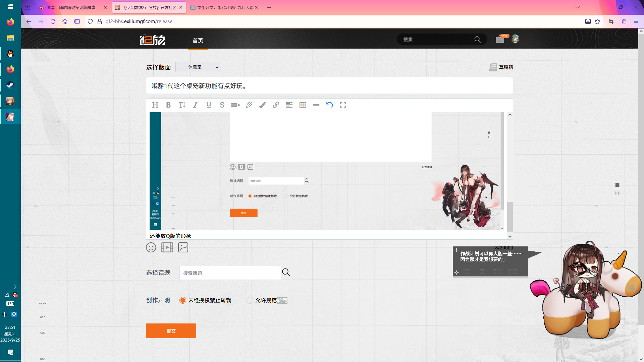This screenshot has height=362, width=644.
Task: Open the user avatar menu
Action: coord(515,39)
